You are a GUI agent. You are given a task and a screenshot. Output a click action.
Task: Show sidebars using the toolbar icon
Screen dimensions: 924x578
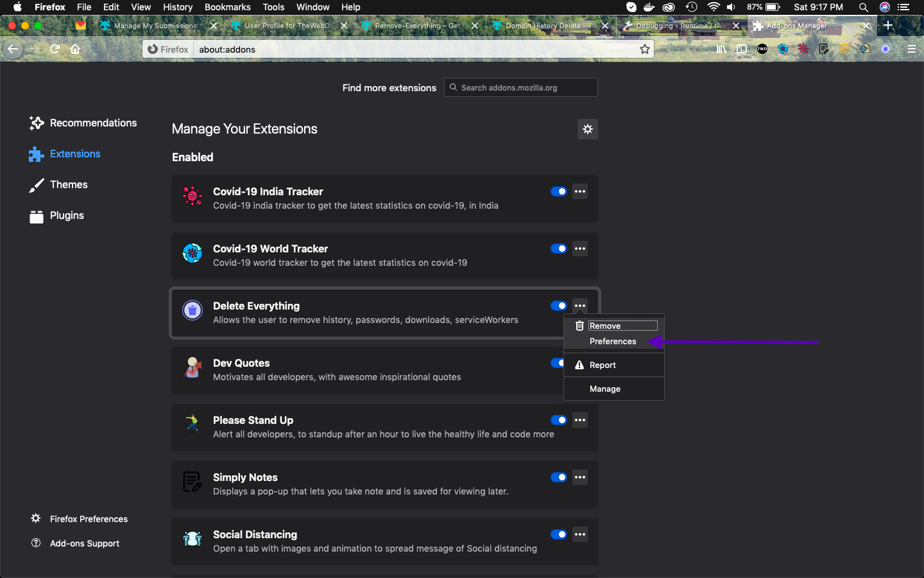point(742,49)
